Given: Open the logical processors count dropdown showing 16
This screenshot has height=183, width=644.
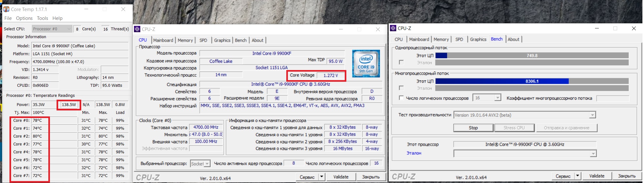Looking at the screenshot, I should (x=487, y=98).
